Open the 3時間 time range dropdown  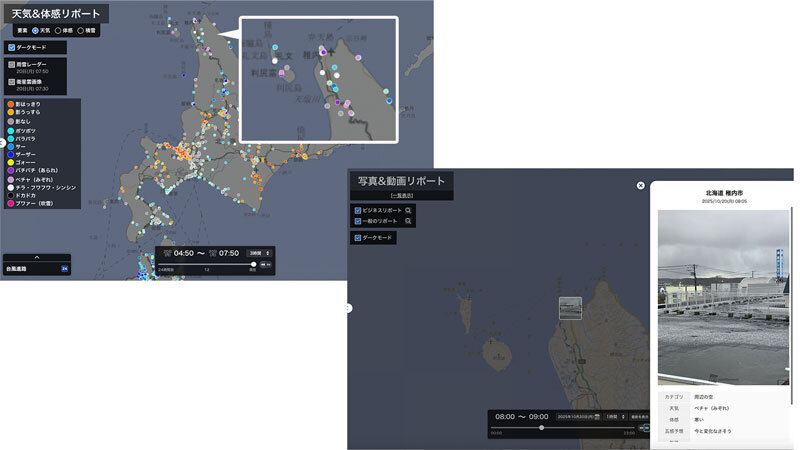click(x=259, y=253)
